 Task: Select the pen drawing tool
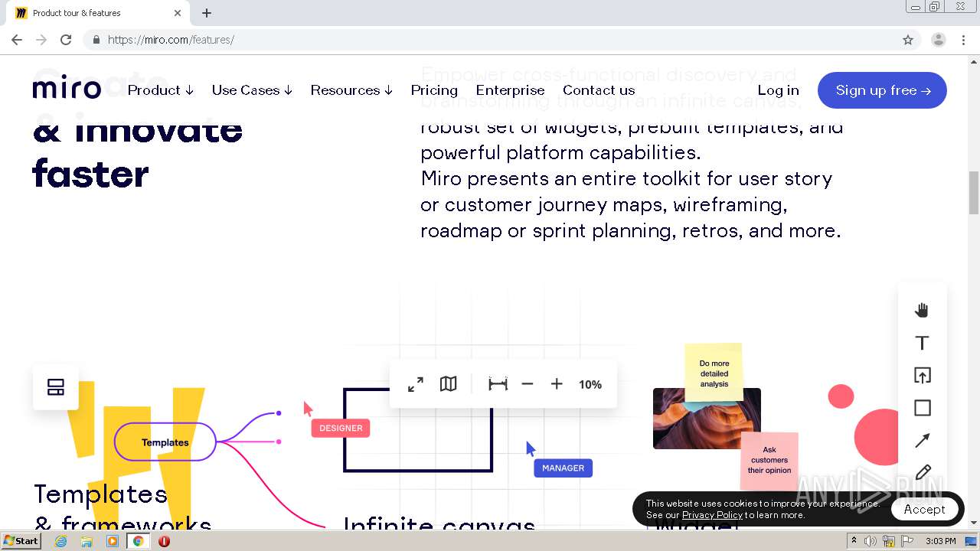tap(922, 472)
